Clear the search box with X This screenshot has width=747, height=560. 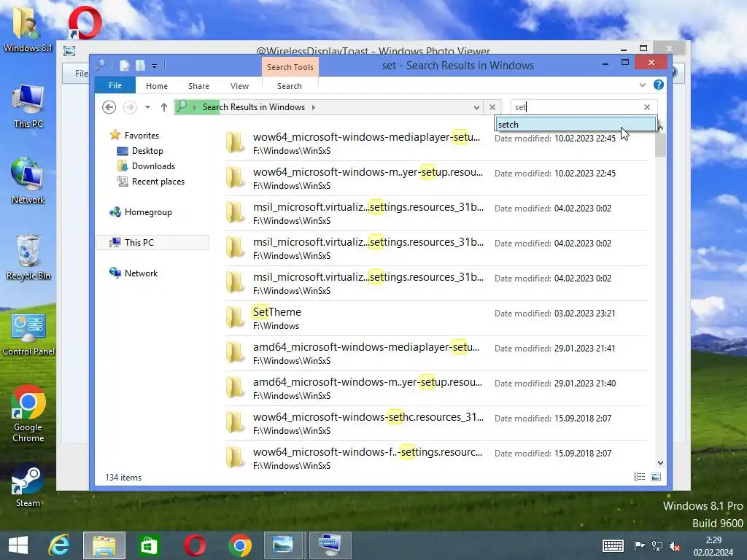pos(647,107)
